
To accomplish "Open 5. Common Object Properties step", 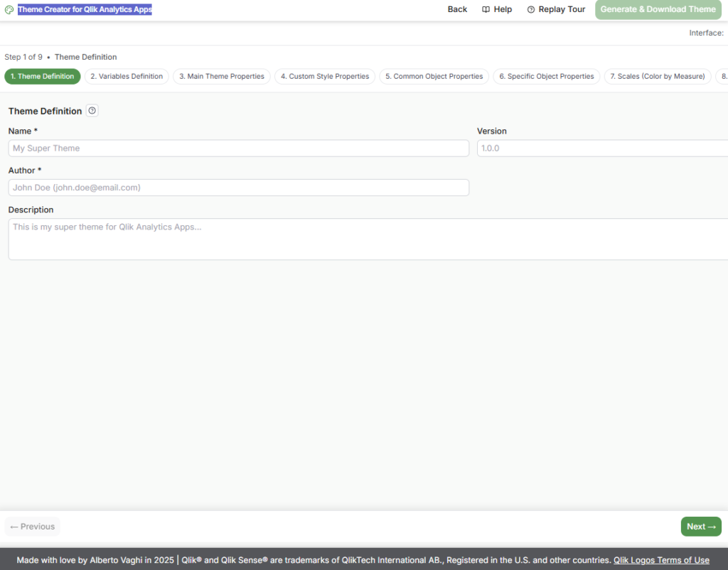I will click(434, 77).
